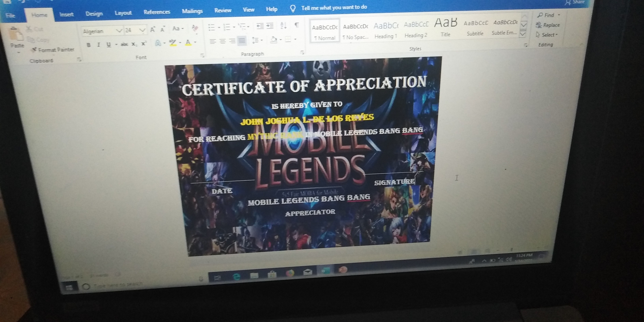Switch to PowerPoint on the taskbar
Image resolution: width=644 pixels, height=322 pixels.
[x=343, y=270]
